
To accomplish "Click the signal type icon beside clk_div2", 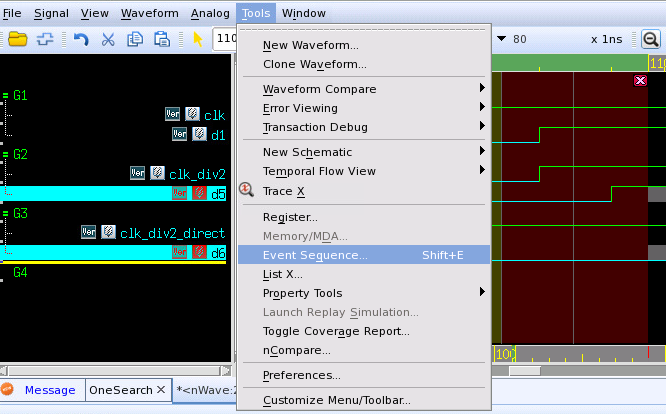I will (157, 173).
